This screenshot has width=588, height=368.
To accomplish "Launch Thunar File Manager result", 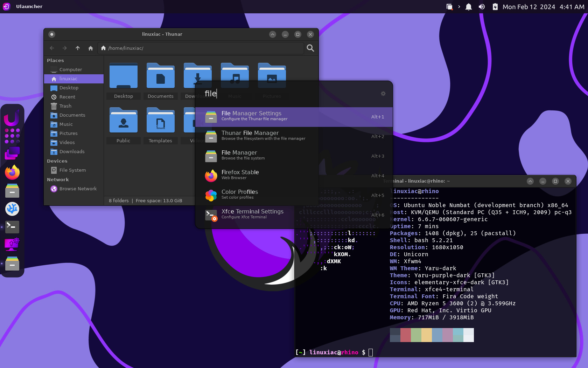I will click(x=294, y=136).
